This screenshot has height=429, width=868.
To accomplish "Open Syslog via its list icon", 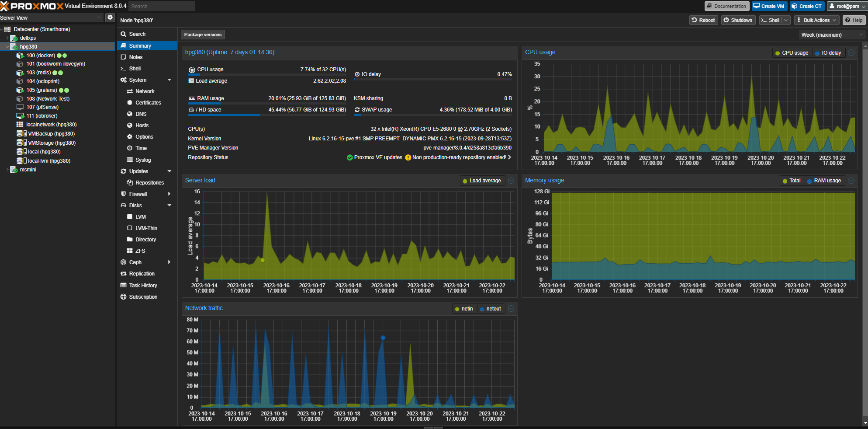I will click(x=130, y=160).
